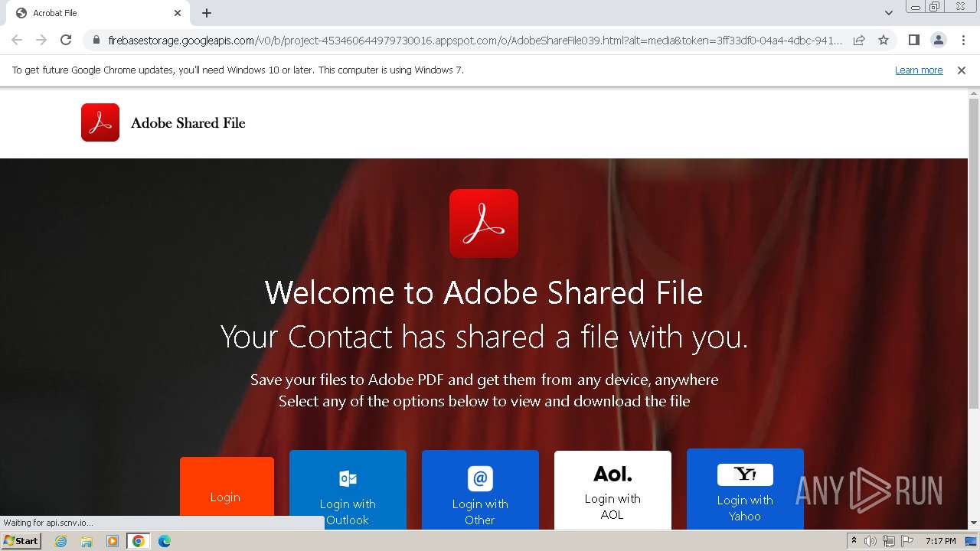Bookmark this page with the star icon
This screenshot has height=551, width=980.
tap(884, 40)
